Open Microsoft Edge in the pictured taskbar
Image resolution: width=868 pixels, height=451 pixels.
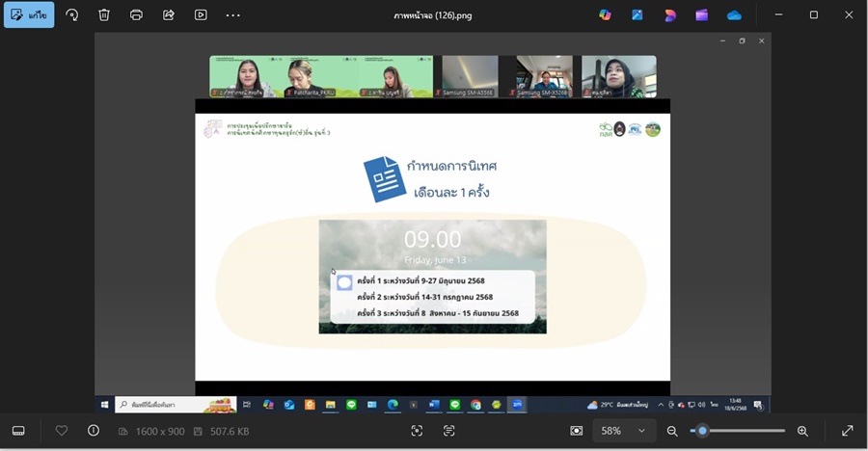393,405
